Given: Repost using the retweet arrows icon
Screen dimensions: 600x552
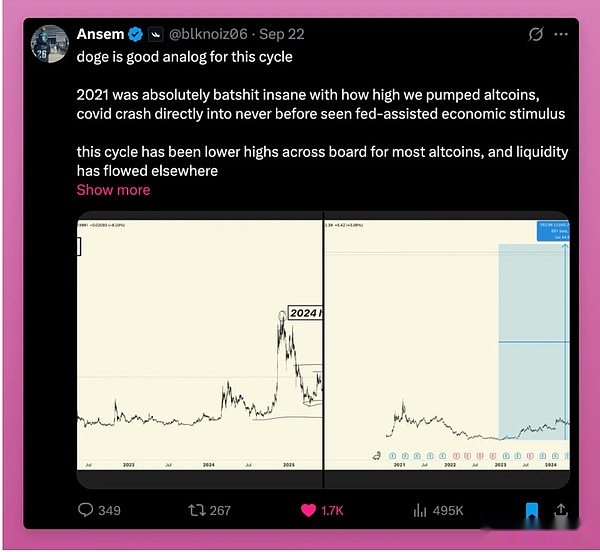Looking at the screenshot, I should [x=197, y=510].
